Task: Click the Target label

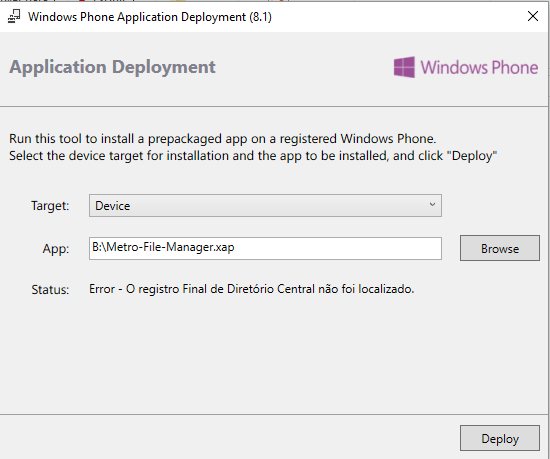Action: (50, 206)
